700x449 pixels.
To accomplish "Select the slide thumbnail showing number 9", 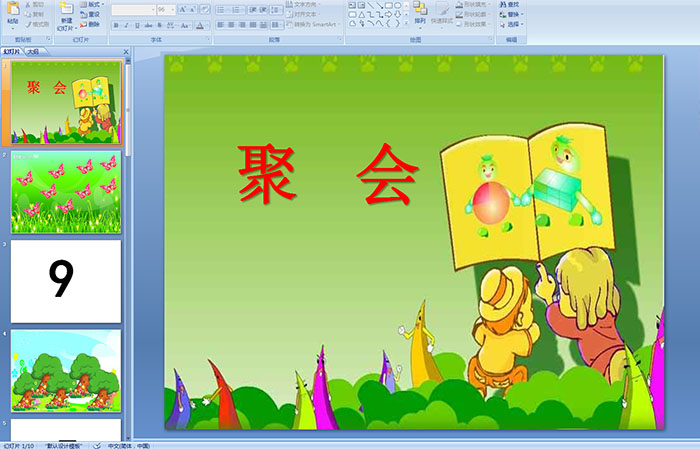I will pyautogui.click(x=66, y=281).
